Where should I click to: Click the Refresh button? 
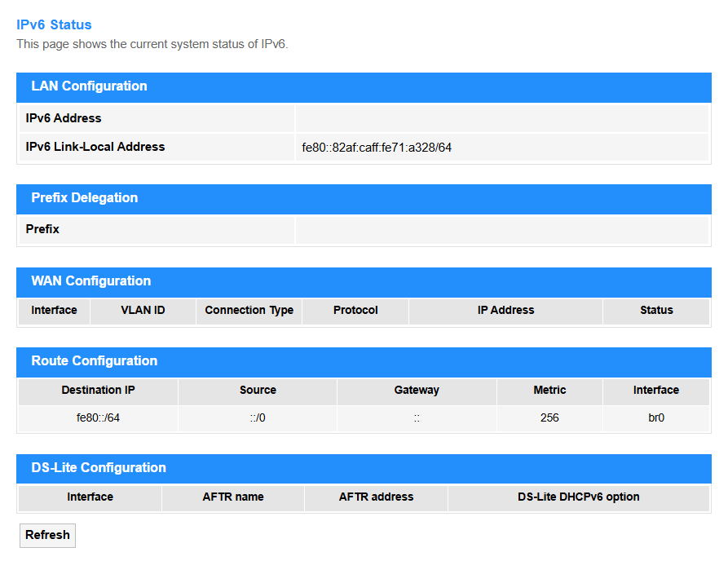point(47,535)
